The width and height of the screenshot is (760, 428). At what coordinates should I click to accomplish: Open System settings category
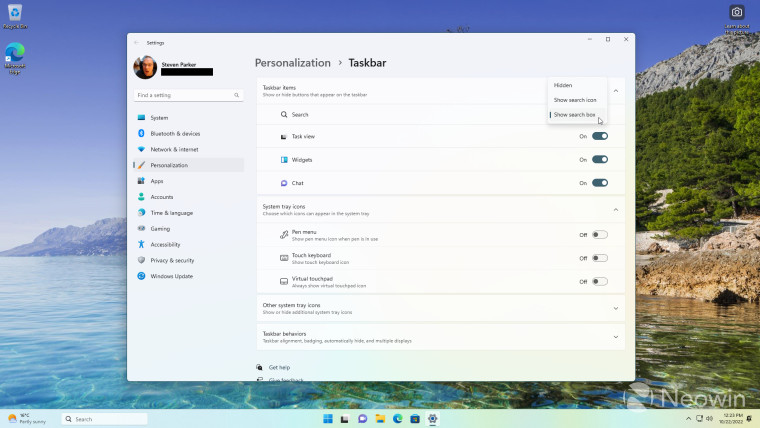coord(188,118)
